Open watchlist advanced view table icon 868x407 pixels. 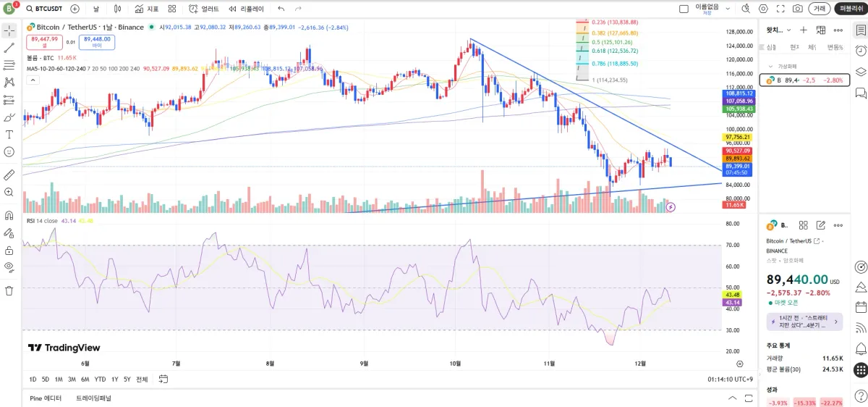pos(821,30)
